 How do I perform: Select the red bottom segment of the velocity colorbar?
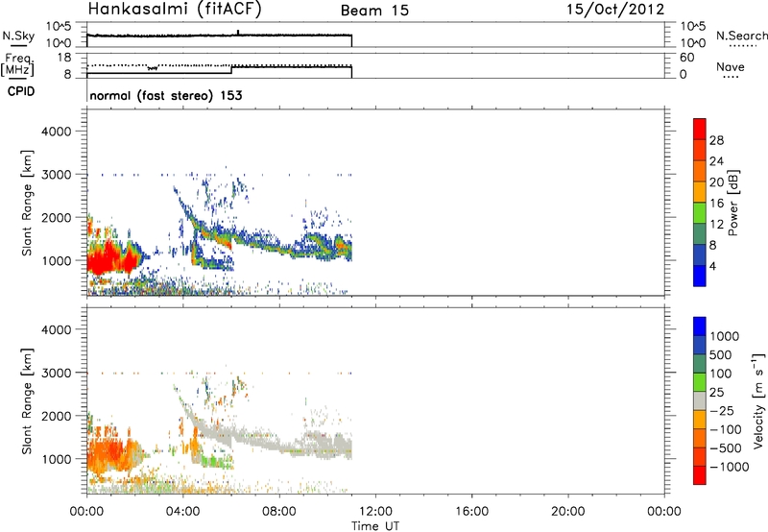pyautogui.click(x=700, y=475)
